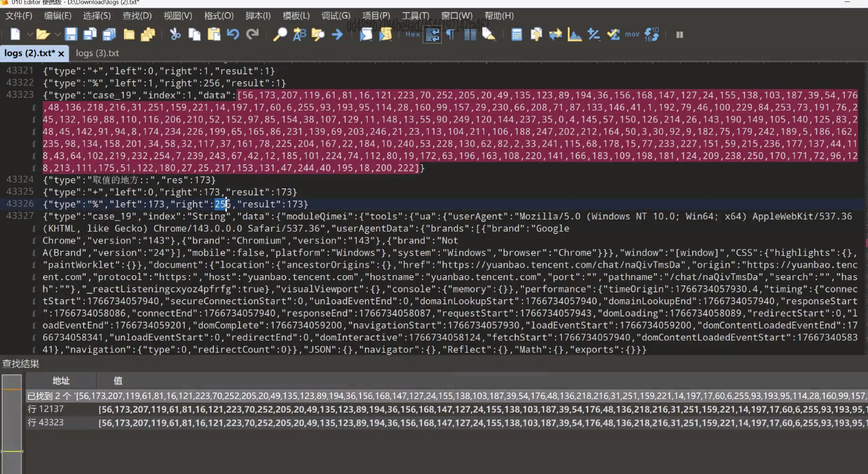
Task: Open Find with the magnifier icon
Action: point(280,34)
